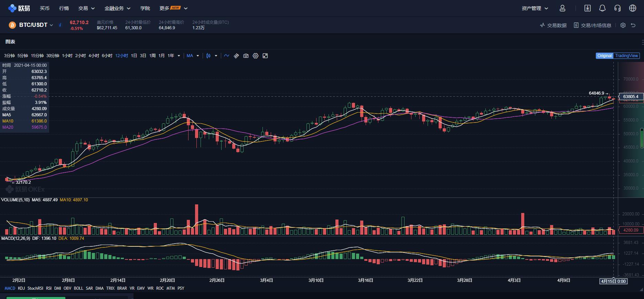Take a chart snapshot with camera icon

[246, 56]
